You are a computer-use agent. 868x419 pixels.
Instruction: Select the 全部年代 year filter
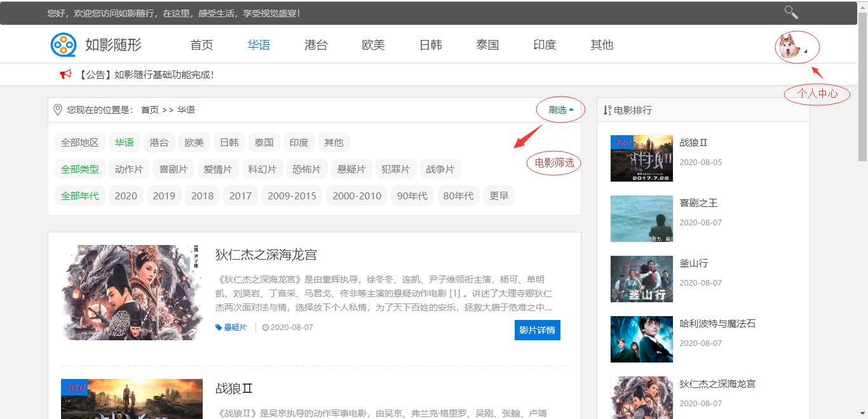80,196
